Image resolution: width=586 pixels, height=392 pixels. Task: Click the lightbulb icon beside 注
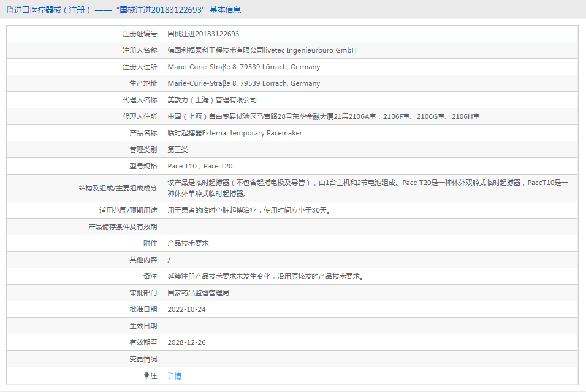point(146,375)
